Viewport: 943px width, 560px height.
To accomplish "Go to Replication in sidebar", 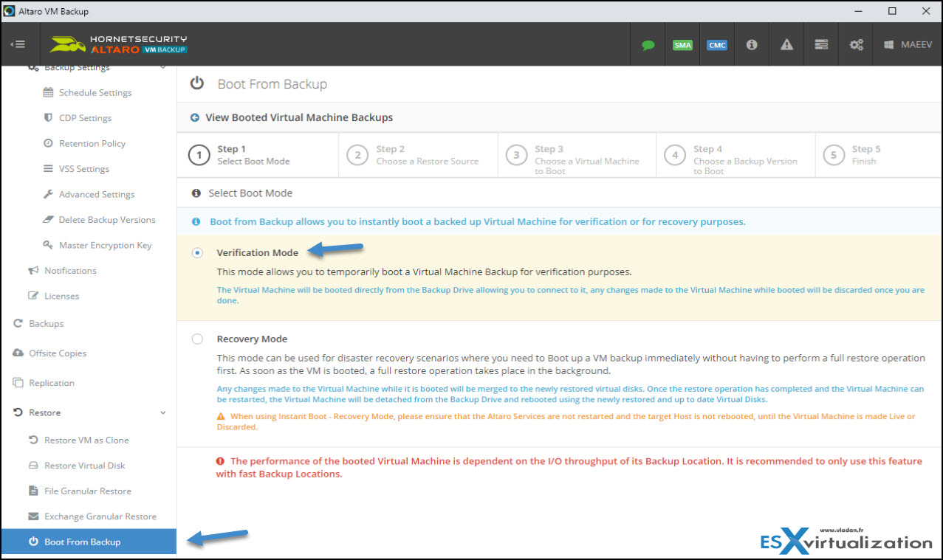I will point(52,383).
